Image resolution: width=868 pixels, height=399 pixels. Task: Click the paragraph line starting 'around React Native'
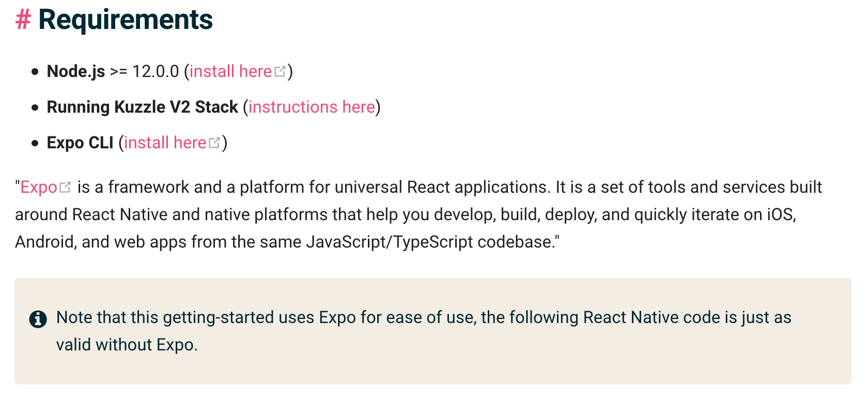(x=406, y=214)
